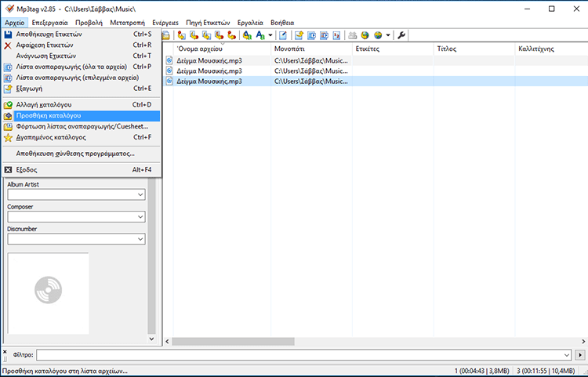This screenshot has height=377, width=588.
Task: Expand the quick Actions dropdown arrow
Action: 270,35
